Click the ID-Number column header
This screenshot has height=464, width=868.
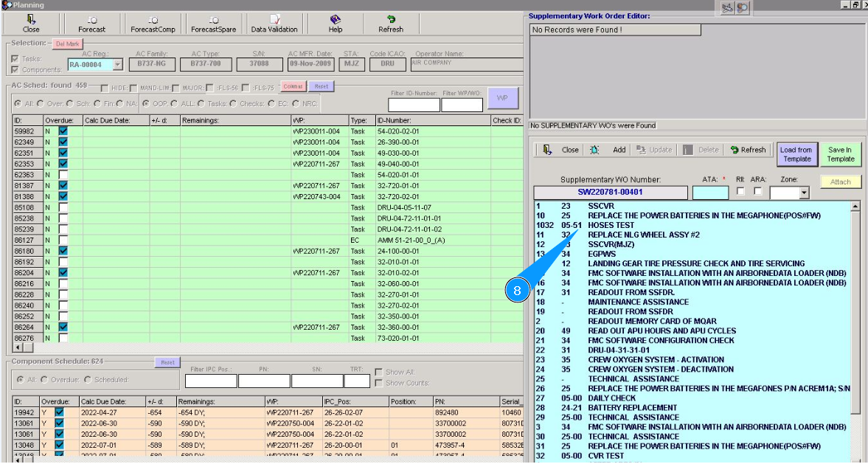(433, 120)
